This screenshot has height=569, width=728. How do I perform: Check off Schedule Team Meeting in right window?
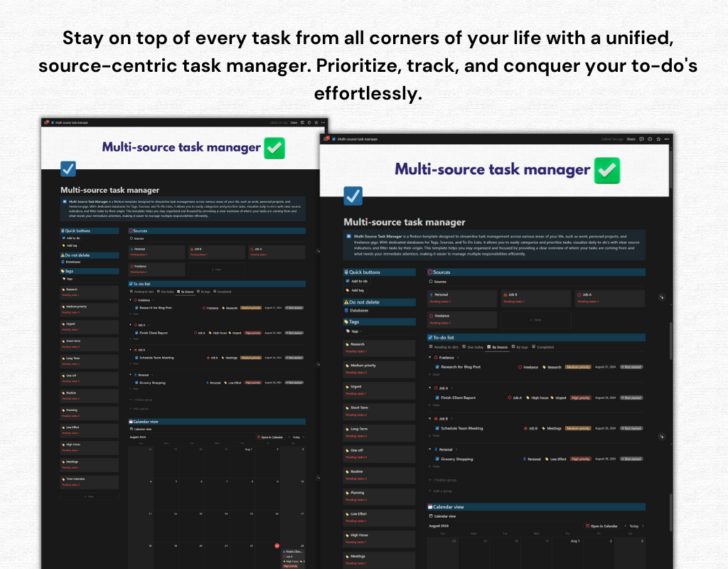[x=437, y=428]
